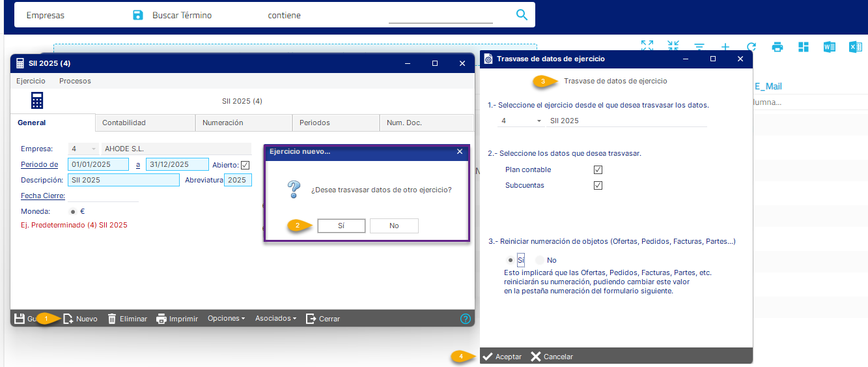Open the filter lines icon in grid toolbar
Screen dimensions: 868x367
tap(699, 47)
